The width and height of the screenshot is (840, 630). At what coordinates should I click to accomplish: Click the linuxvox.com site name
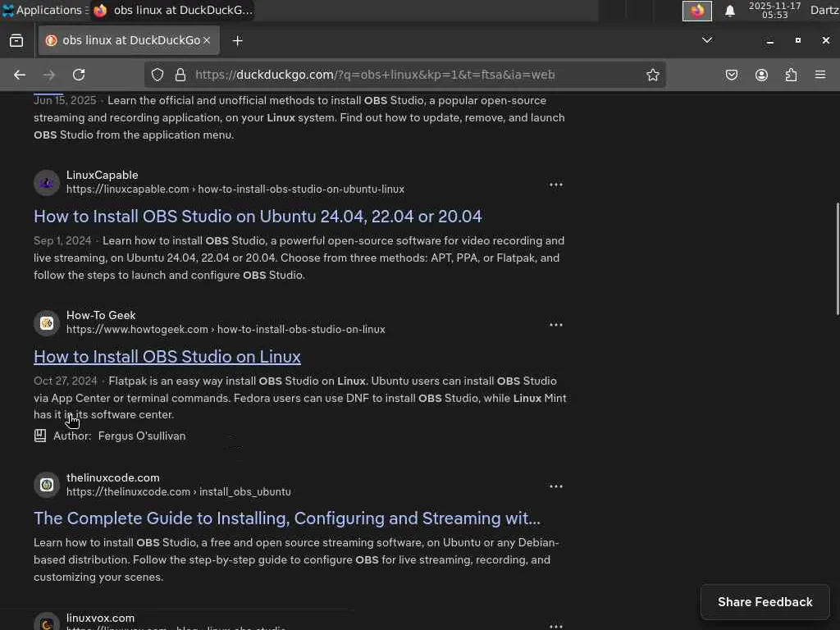point(100,619)
